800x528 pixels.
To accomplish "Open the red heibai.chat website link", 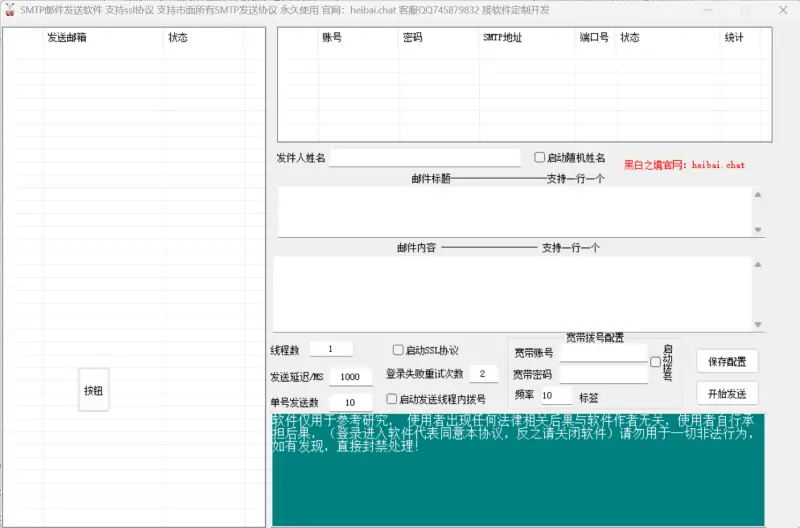I will [x=684, y=164].
